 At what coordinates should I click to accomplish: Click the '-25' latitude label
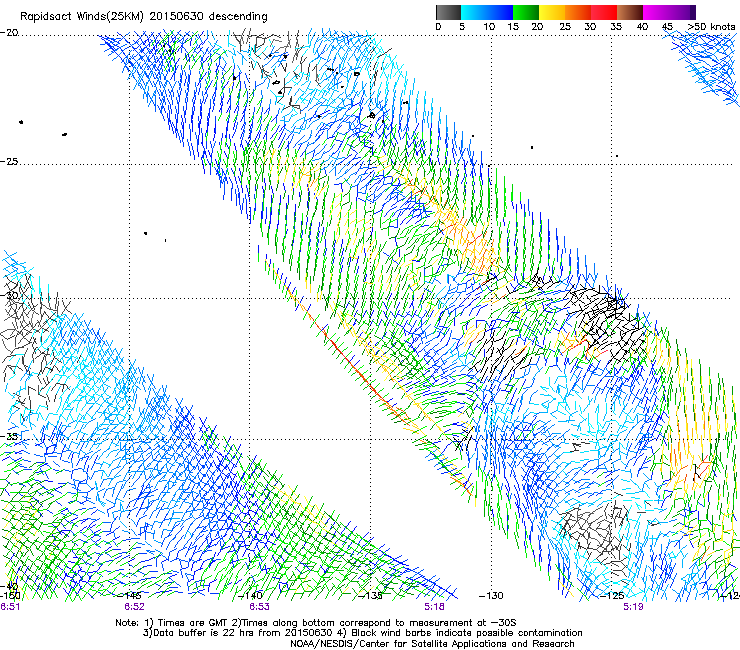point(9,161)
